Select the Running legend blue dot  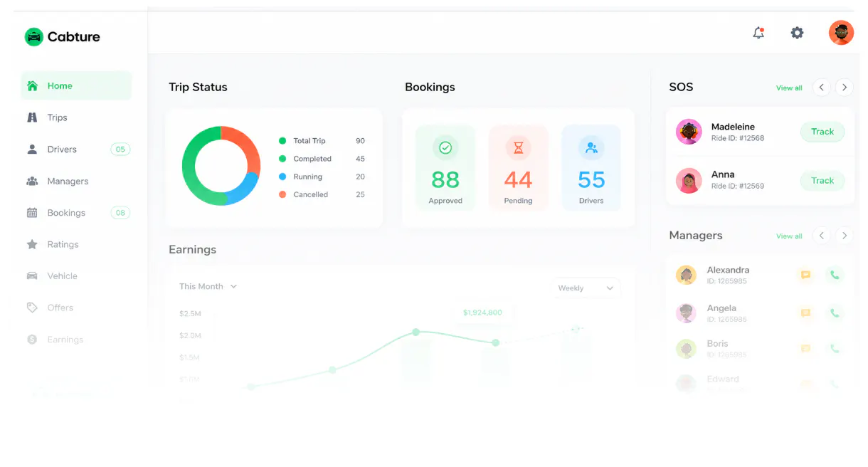[x=282, y=177]
